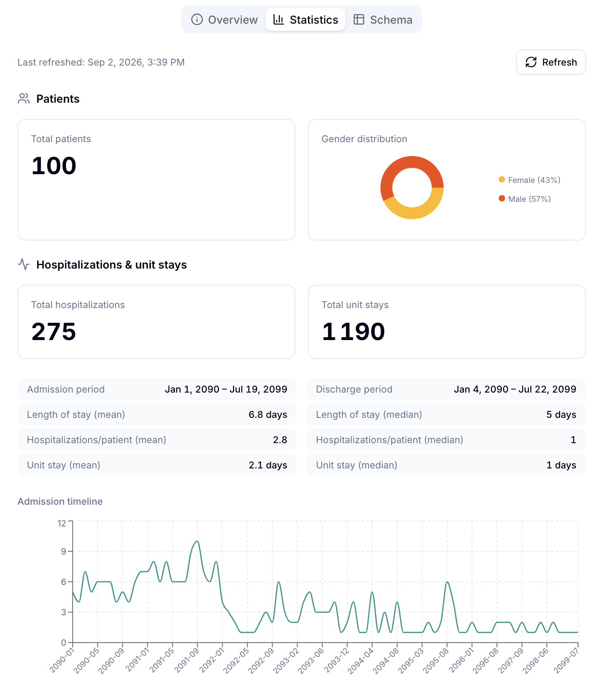Click the Female yellow legend dot
Viewport: 616px width, 688px height.
click(x=502, y=179)
